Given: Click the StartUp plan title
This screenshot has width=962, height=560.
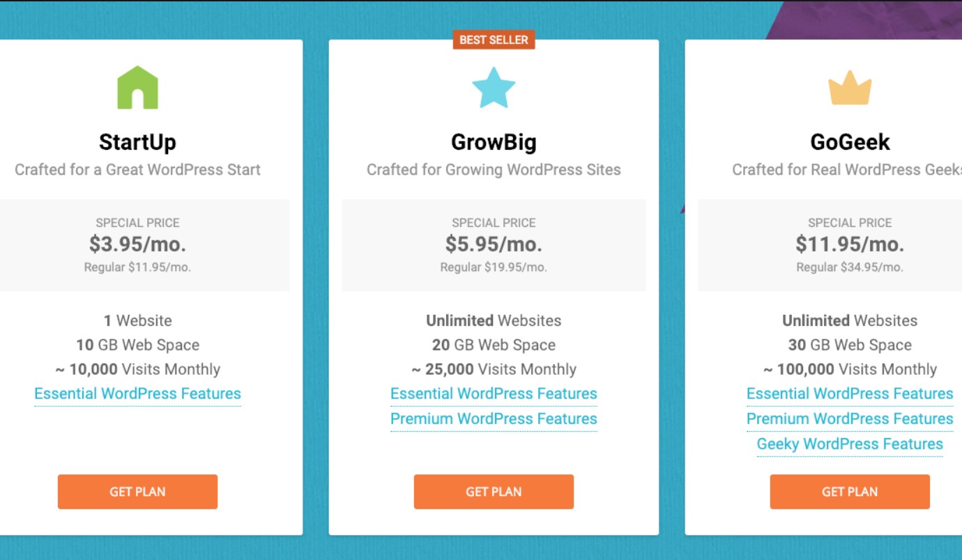Looking at the screenshot, I should tap(137, 142).
